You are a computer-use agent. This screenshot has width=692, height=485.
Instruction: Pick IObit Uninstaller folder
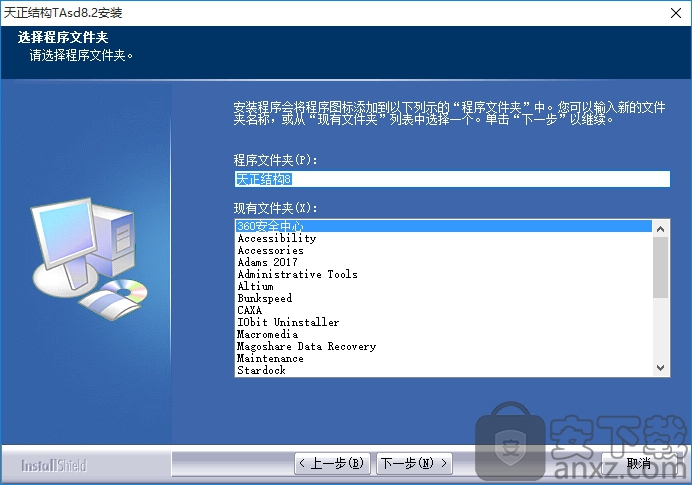coord(443,322)
